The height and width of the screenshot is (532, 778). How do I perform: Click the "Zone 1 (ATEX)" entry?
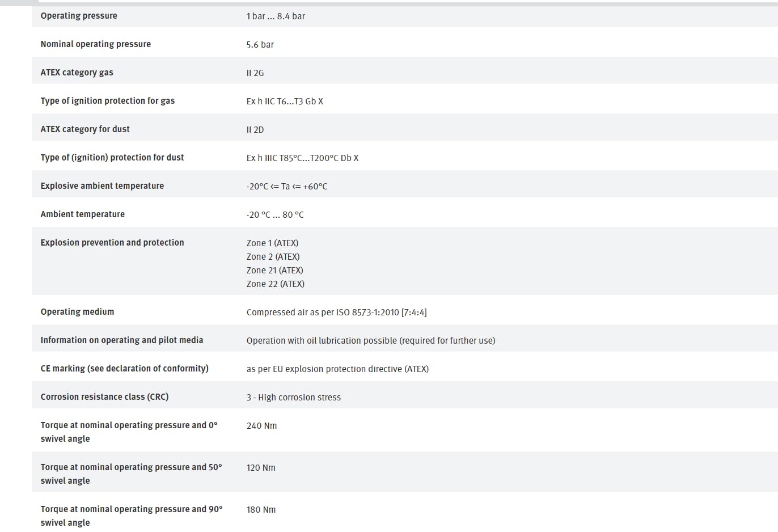point(272,243)
